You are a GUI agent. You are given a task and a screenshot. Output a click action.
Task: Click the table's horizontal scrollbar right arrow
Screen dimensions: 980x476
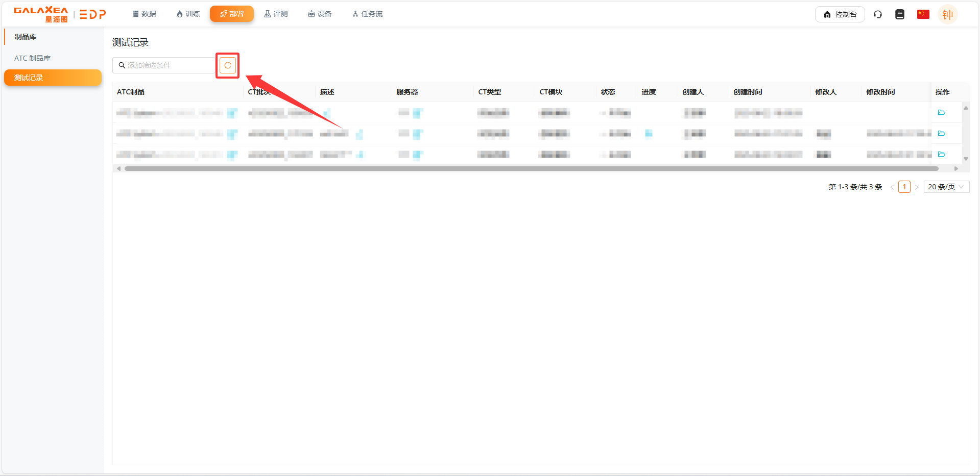coord(956,168)
